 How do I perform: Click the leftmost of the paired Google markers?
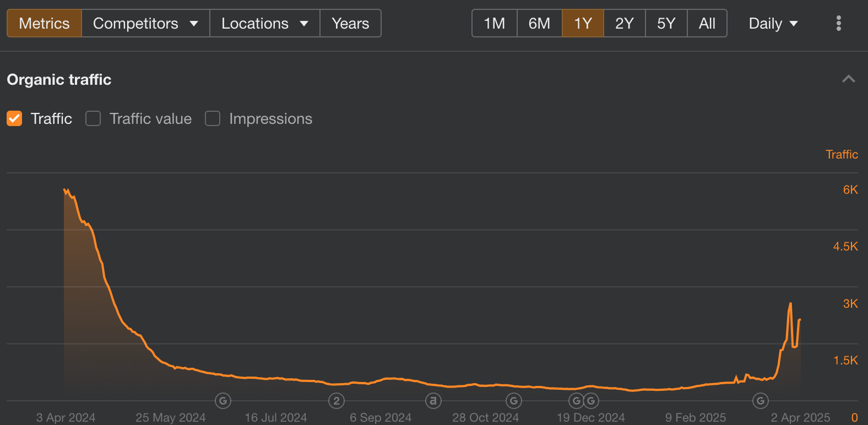point(576,401)
